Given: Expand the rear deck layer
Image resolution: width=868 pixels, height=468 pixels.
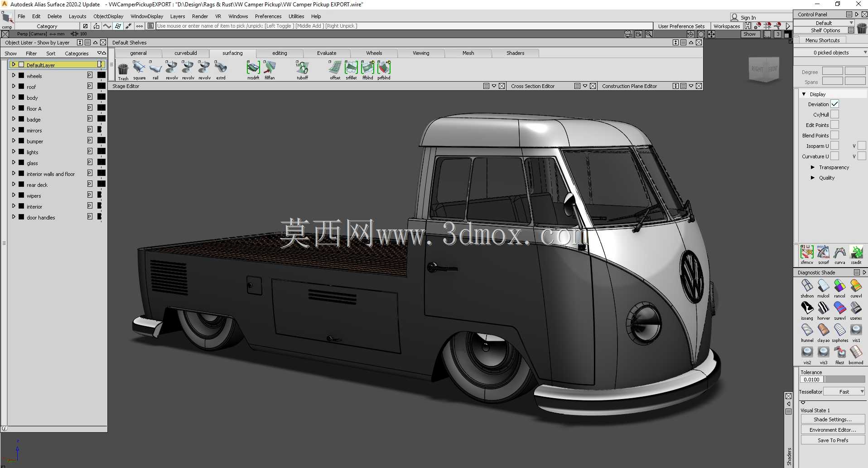Looking at the screenshot, I should pos(14,184).
